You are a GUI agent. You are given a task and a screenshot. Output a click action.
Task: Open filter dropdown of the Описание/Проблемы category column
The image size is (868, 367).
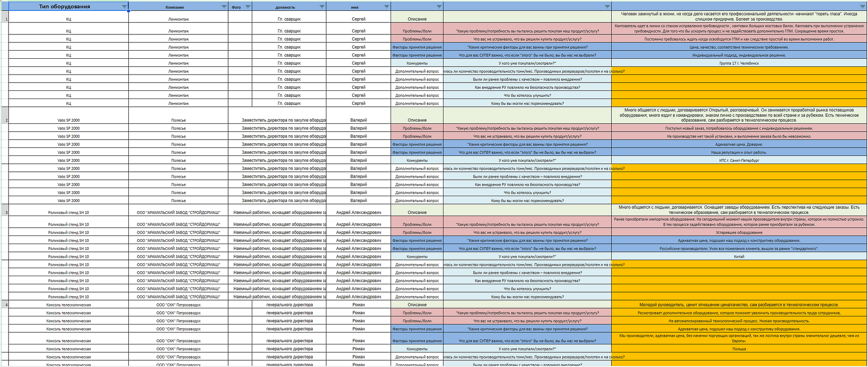[x=439, y=7]
